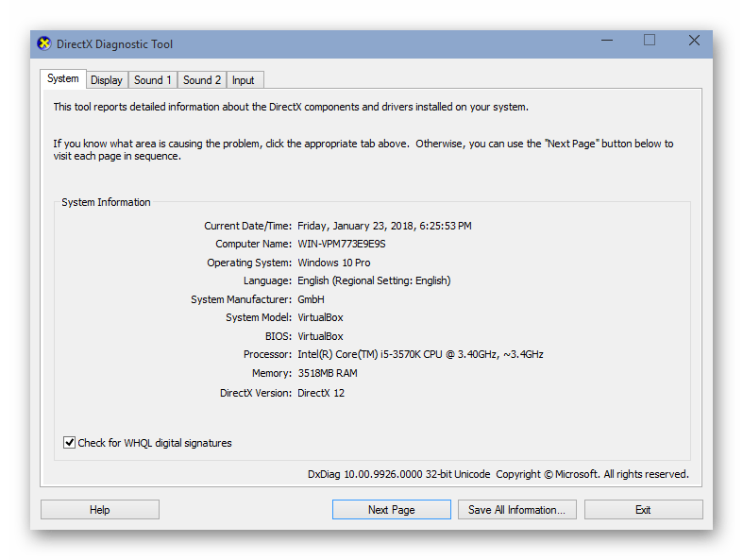The height and width of the screenshot is (560, 743).
Task: Click the System Model VirtualBox value
Action: [320, 317]
